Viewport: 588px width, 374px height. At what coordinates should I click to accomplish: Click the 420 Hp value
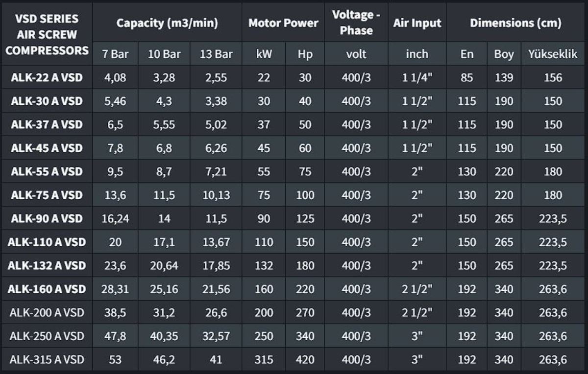[x=305, y=359]
